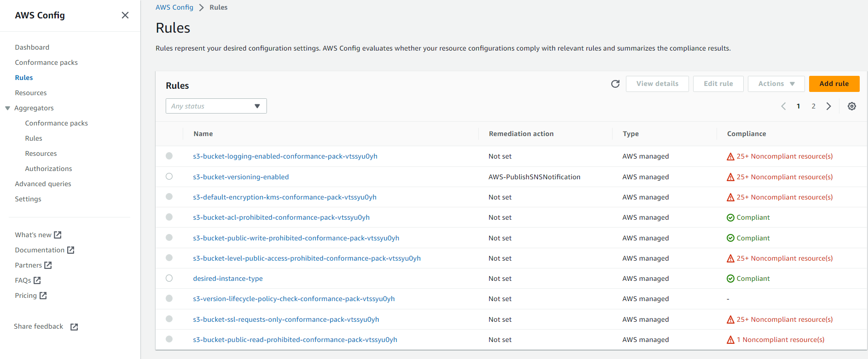Click AWS-PublishSNSNotification remediation text
Image resolution: width=868 pixels, height=359 pixels.
pos(534,177)
